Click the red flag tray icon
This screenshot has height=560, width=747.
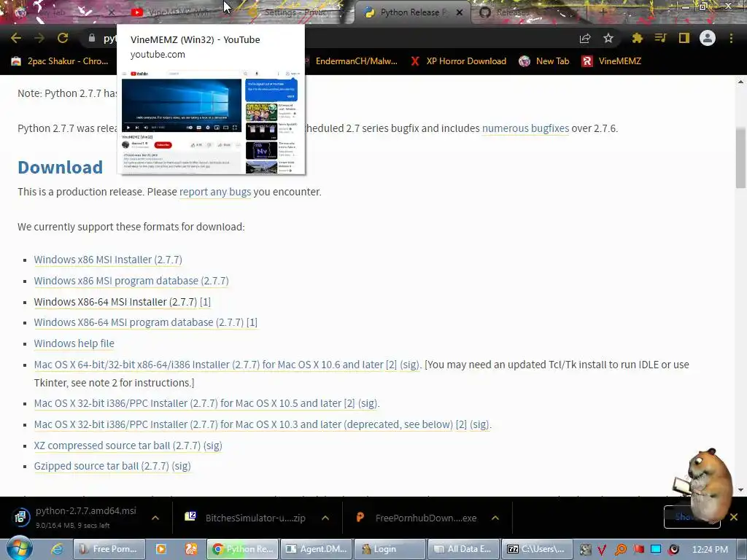tap(638, 550)
